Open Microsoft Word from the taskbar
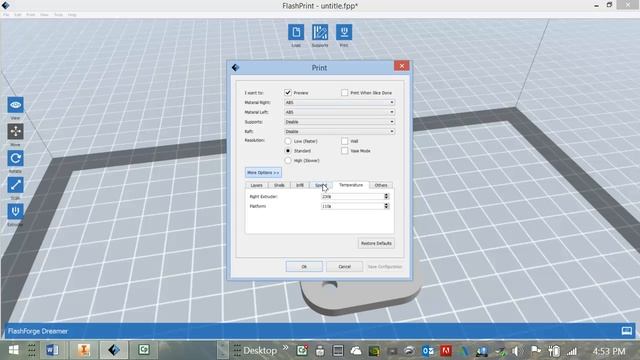The image size is (640, 360). point(52,350)
